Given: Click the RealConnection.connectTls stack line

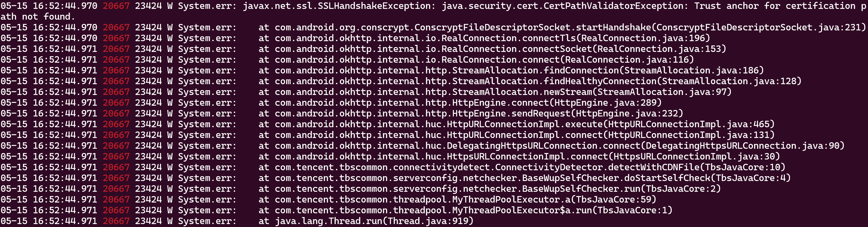Looking at the screenshot, I should point(355,38).
